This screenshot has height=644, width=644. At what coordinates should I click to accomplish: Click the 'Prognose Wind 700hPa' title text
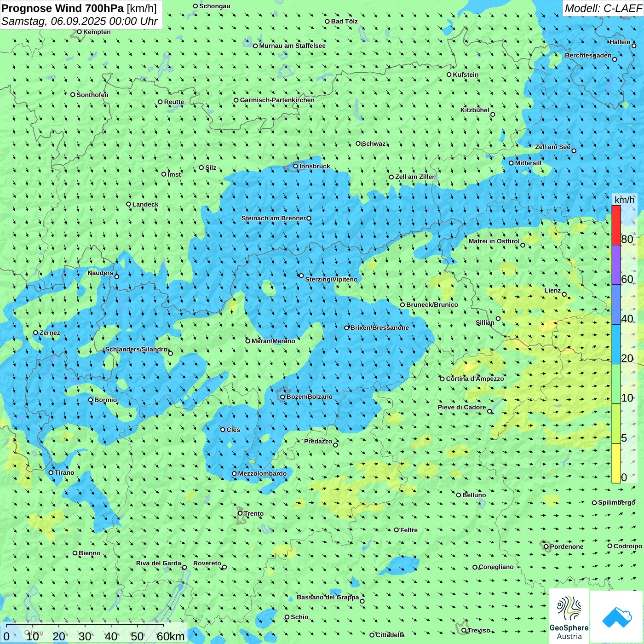click(x=63, y=8)
